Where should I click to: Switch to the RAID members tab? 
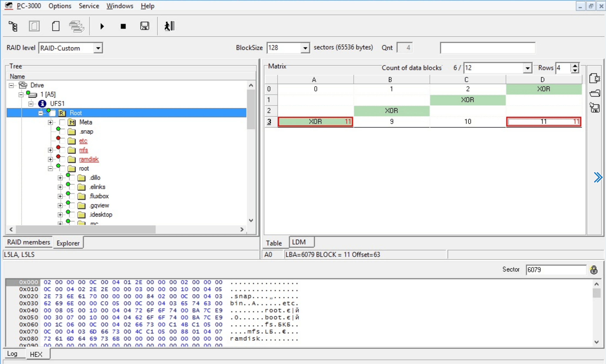click(28, 242)
